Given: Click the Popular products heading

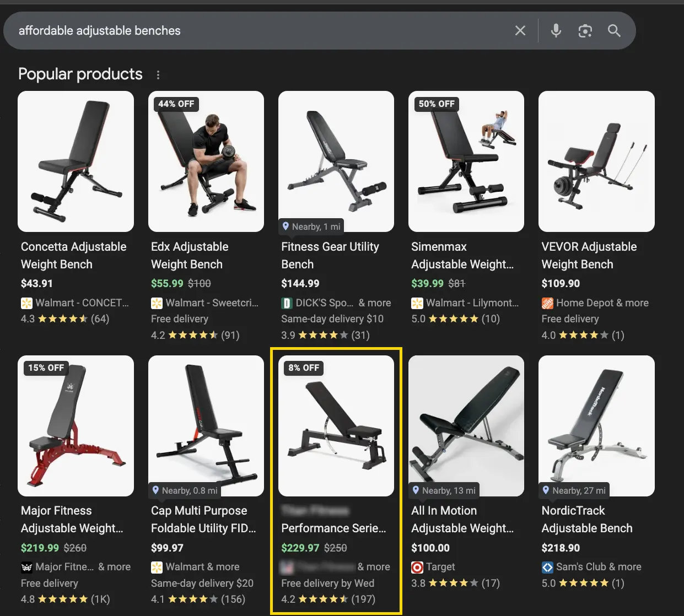Looking at the screenshot, I should point(80,74).
